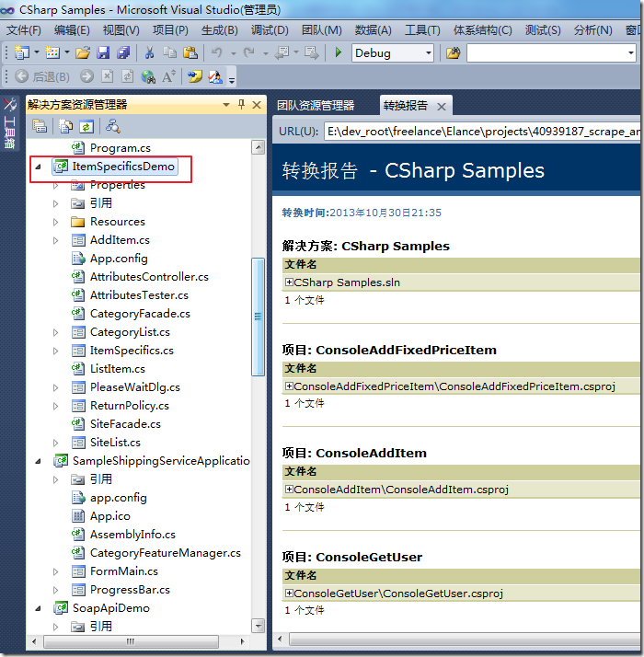Click the Solution Explorer horizontal scrollbar thumb

click(131, 641)
